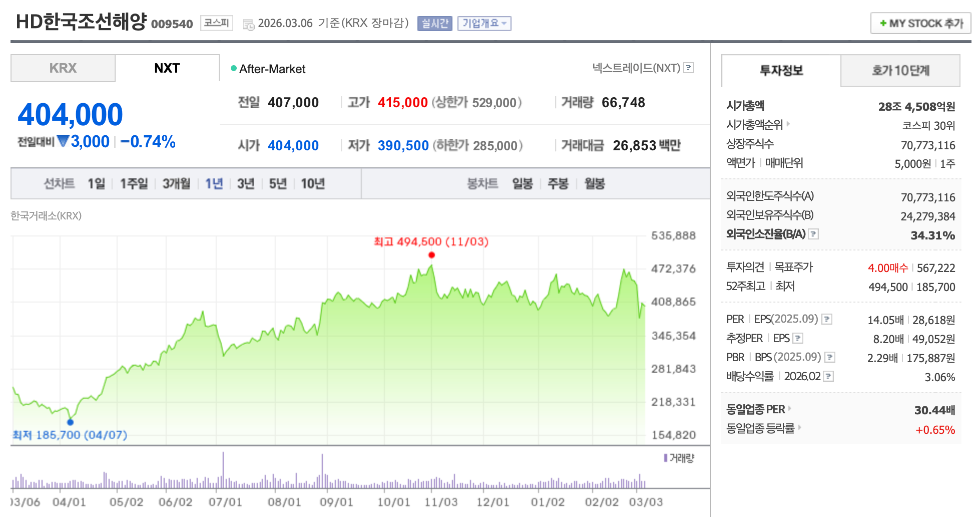Screen dimensions: 980x517
Task: Click the 목표주가 567,222 value
Action: coord(936,268)
